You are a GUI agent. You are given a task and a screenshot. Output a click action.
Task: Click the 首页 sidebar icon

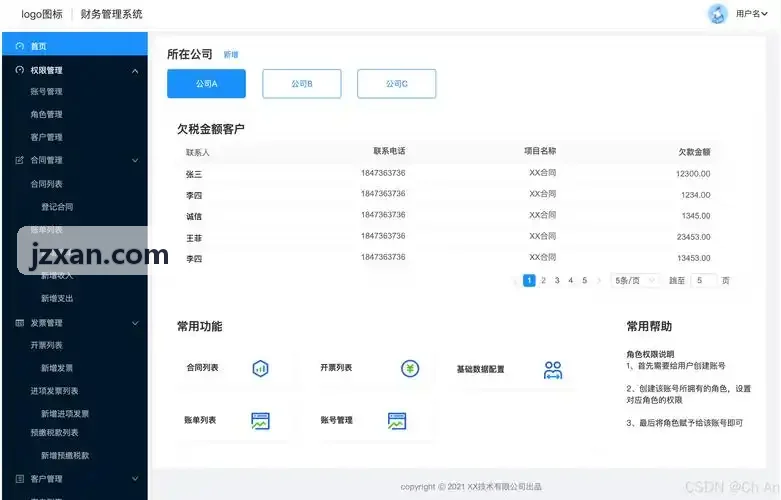pos(19,46)
